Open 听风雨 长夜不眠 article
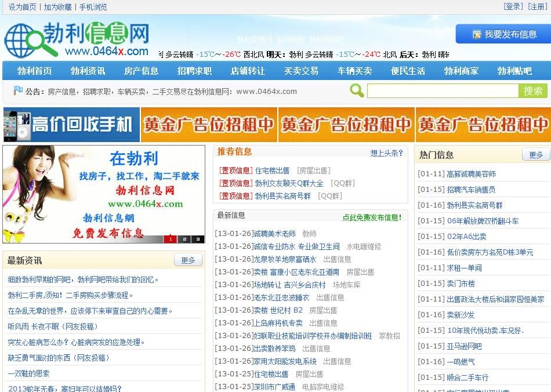Screen dimensions: 551x392 coord(53,326)
